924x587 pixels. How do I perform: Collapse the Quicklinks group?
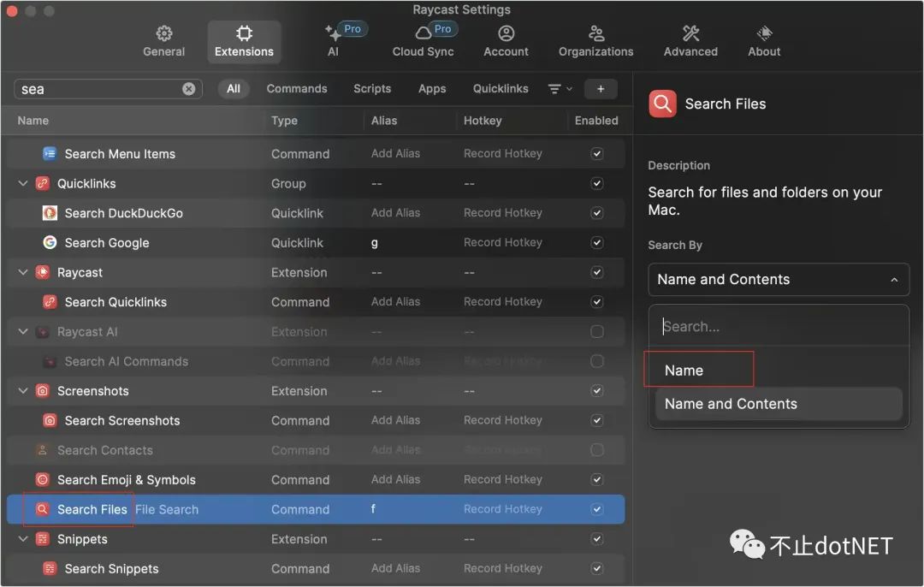[x=23, y=183]
